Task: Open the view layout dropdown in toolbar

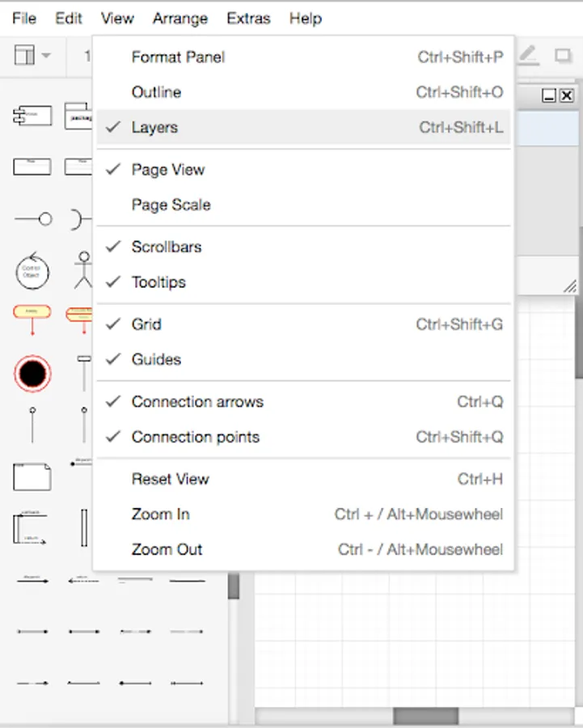Action: pyautogui.click(x=33, y=56)
